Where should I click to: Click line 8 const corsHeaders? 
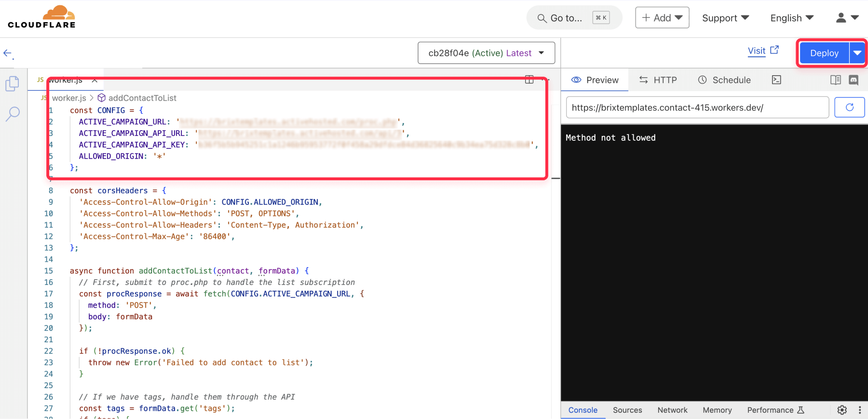pyautogui.click(x=118, y=190)
